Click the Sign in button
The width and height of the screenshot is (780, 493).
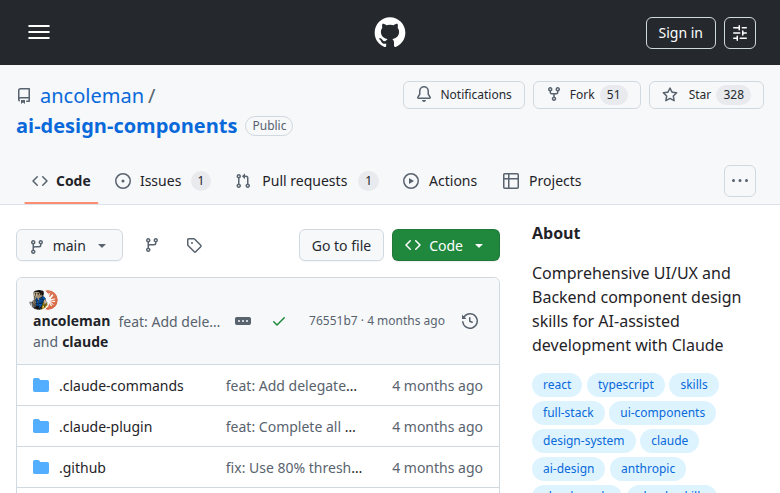681,33
